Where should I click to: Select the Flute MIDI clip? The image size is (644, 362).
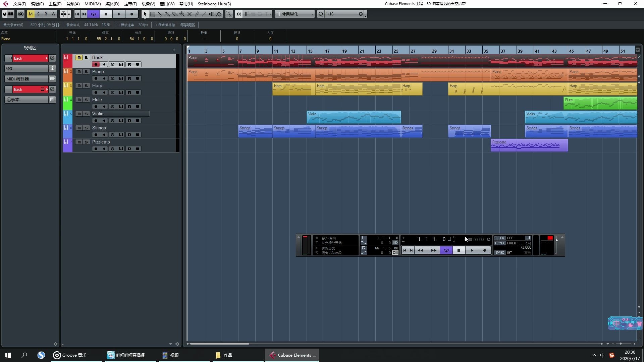tap(600, 103)
